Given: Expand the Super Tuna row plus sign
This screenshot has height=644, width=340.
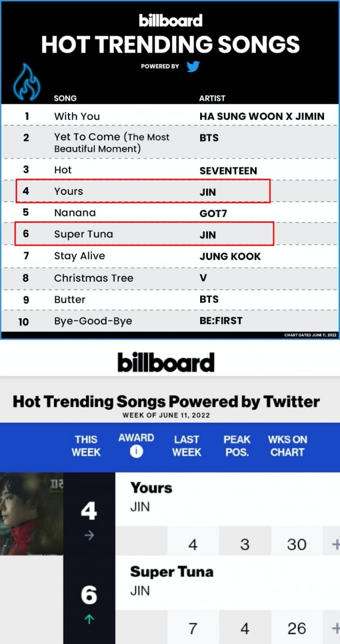Looking at the screenshot, I should [336, 628].
